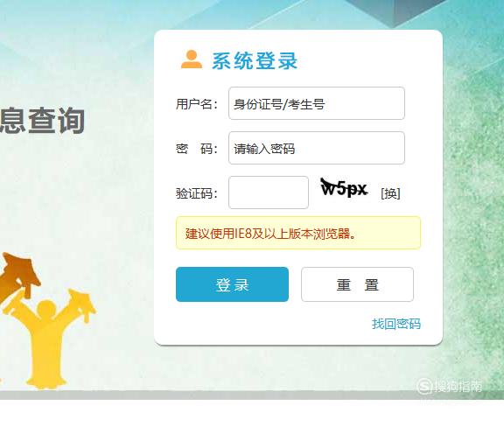Focus the 用户名 input field
The width and height of the screenshot is (504, 427).
click(317, 103)
